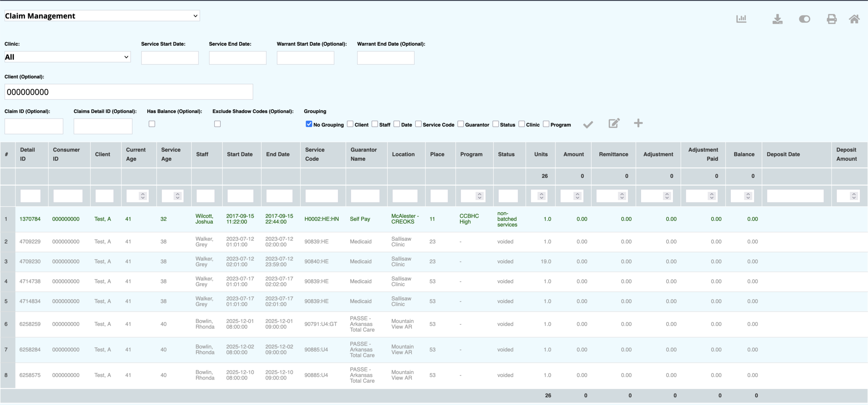Click Detail ID 6258259
This screenshot has height=405, width=868.
[30, 324]
